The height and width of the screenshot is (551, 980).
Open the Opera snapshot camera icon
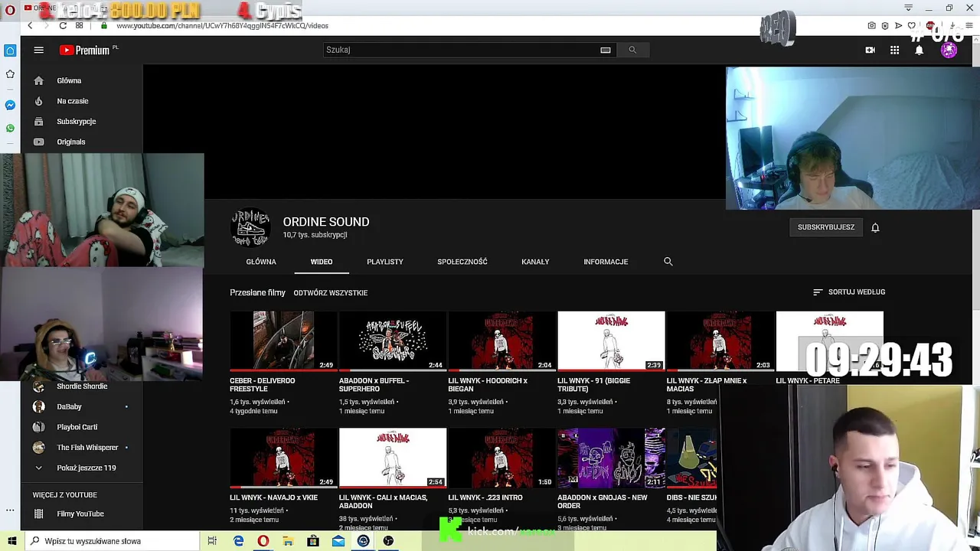point(871,25)
